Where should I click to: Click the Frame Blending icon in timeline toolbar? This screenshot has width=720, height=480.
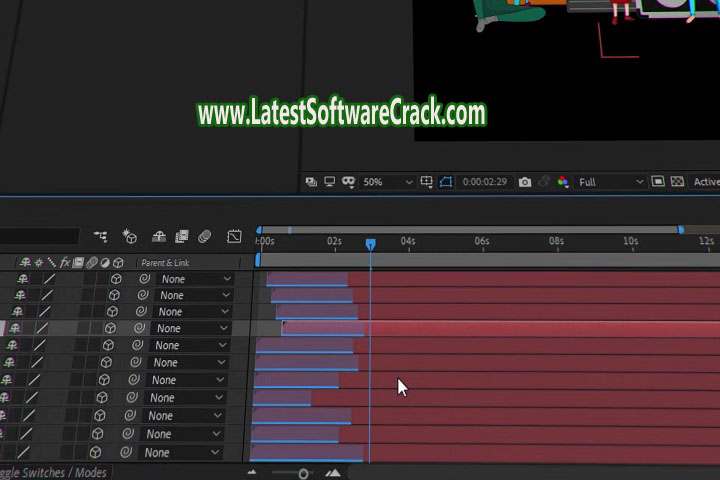pyautogui.click(x=181, y=237)
